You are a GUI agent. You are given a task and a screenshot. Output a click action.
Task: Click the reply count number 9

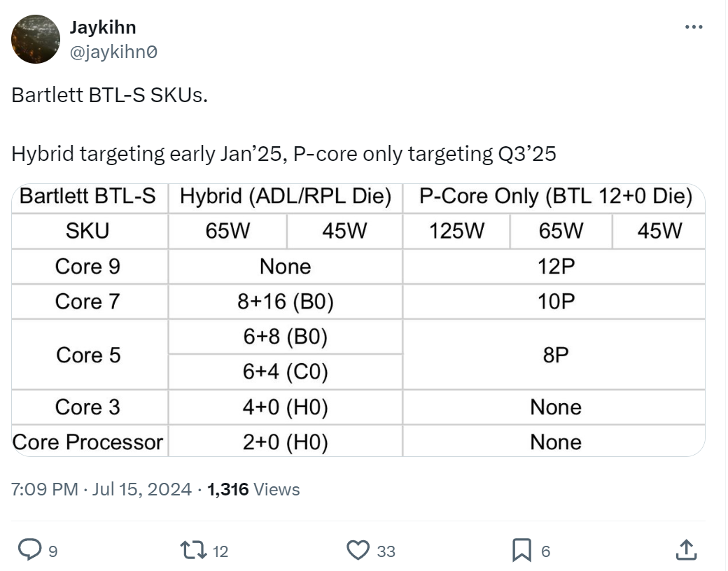53,551
